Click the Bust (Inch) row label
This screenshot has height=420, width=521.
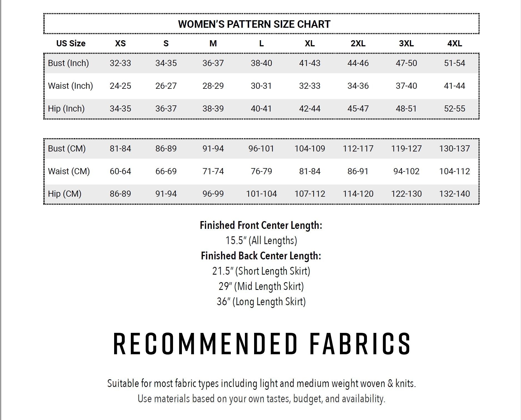(68, 63)
